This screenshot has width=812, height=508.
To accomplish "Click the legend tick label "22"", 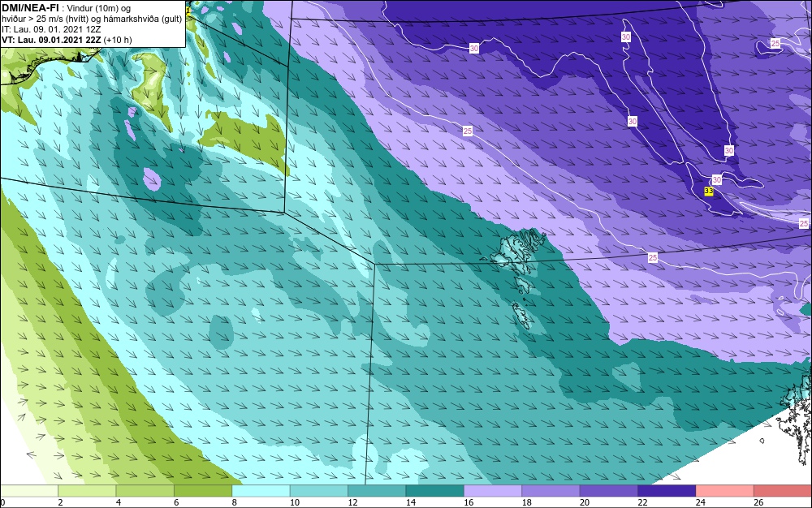I will point(642,502).
